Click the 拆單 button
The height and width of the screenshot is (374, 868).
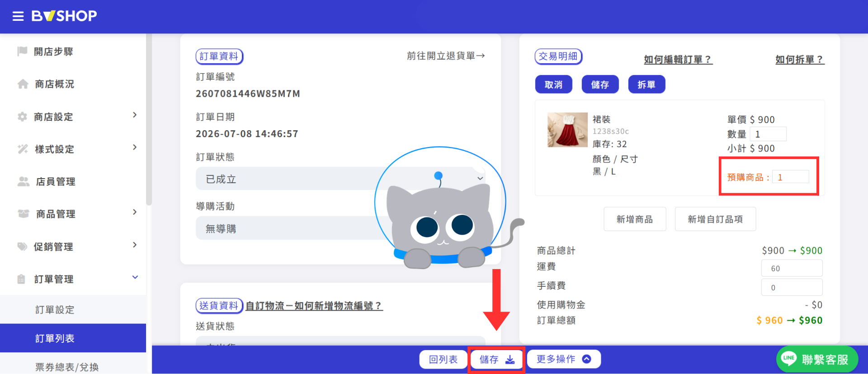pyautogui.click(x=646, y=85)
